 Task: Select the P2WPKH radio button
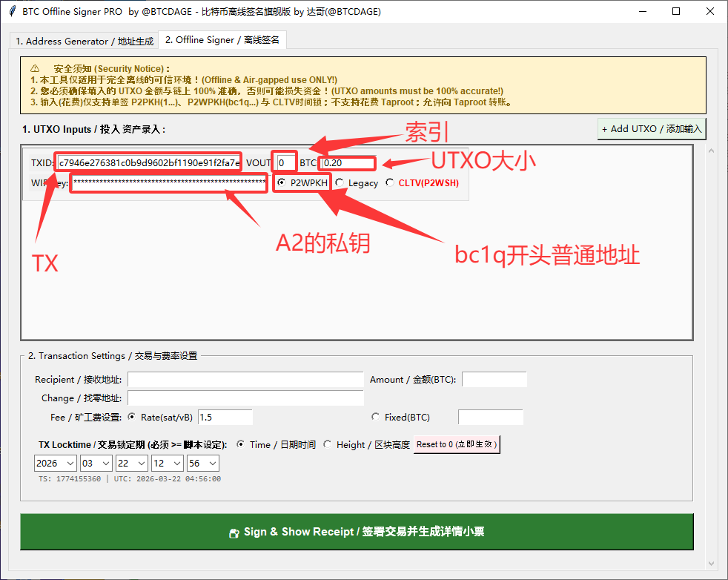281,182
